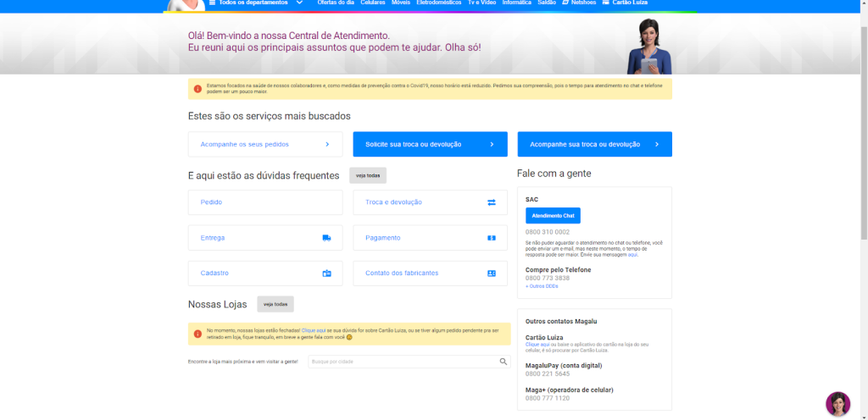868x420 pixels.
Task: Open Todos os departamentos hamburger icon
Action: coord(212,3)
